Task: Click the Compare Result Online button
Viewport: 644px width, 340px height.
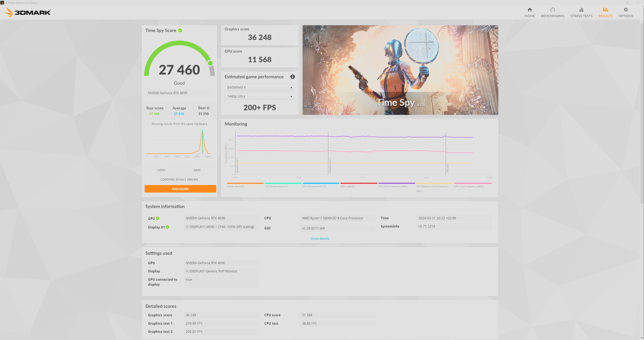Action: [x=179, y=179]
